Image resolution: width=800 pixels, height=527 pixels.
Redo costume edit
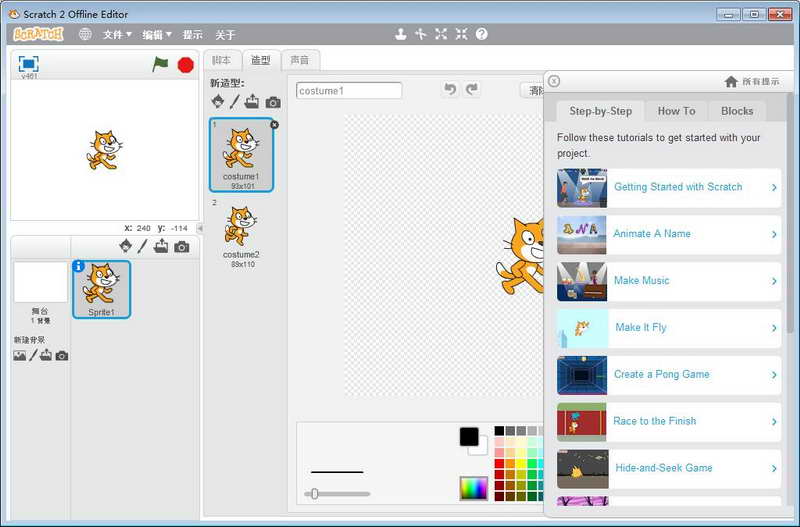471,89
